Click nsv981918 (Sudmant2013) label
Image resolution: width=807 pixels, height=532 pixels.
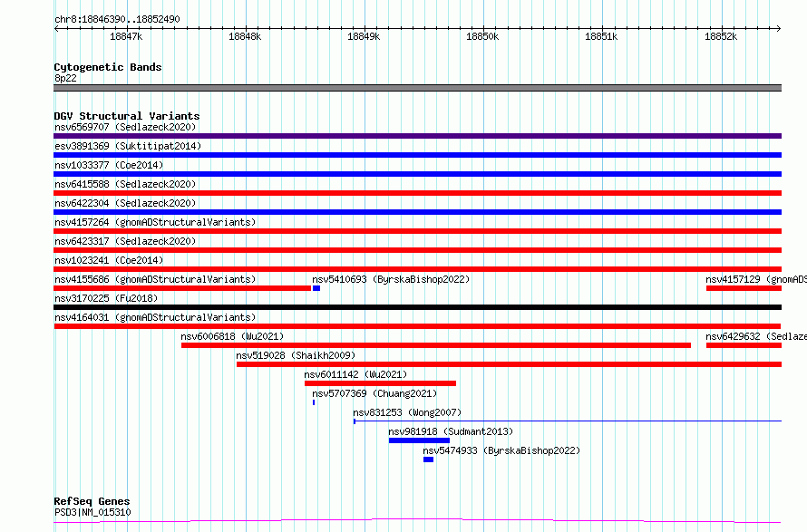451,431
